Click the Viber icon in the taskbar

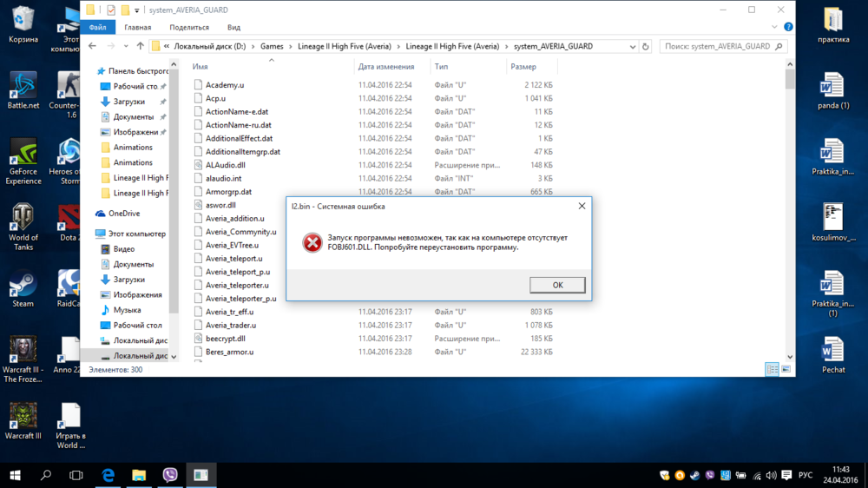[170, 475]
